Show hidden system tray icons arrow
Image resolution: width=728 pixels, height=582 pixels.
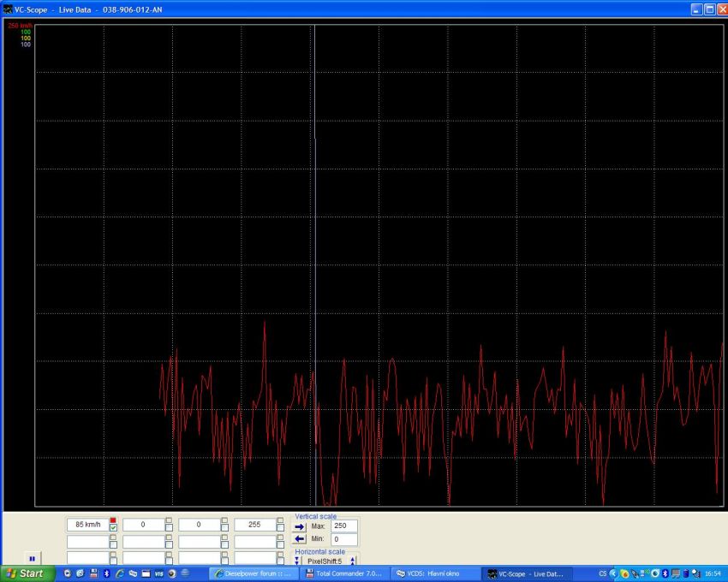[x=613, y=573]
